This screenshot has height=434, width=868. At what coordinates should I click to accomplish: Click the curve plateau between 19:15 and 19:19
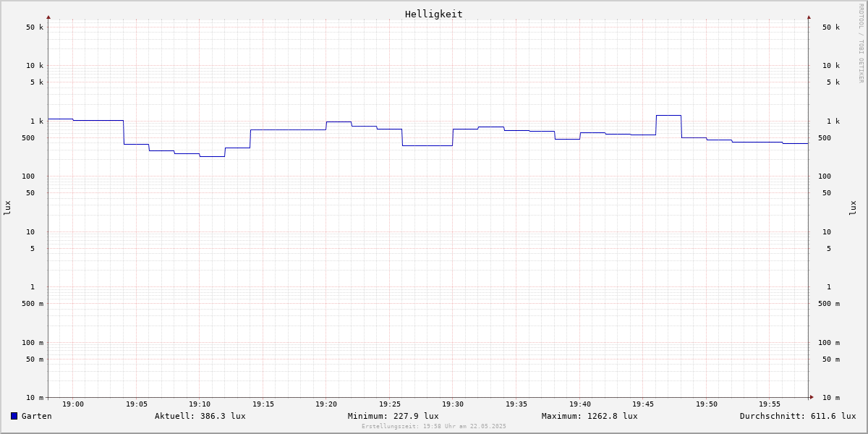[x=289, y=129]
